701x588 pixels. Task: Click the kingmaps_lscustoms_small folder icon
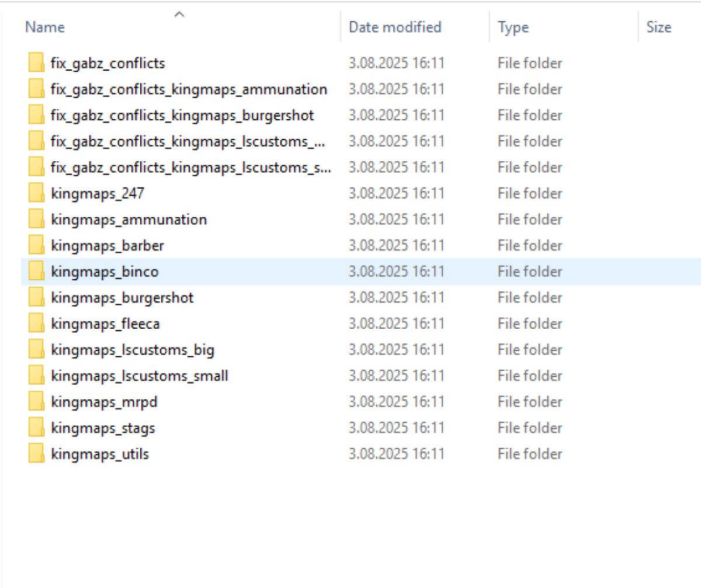[36, 375]
